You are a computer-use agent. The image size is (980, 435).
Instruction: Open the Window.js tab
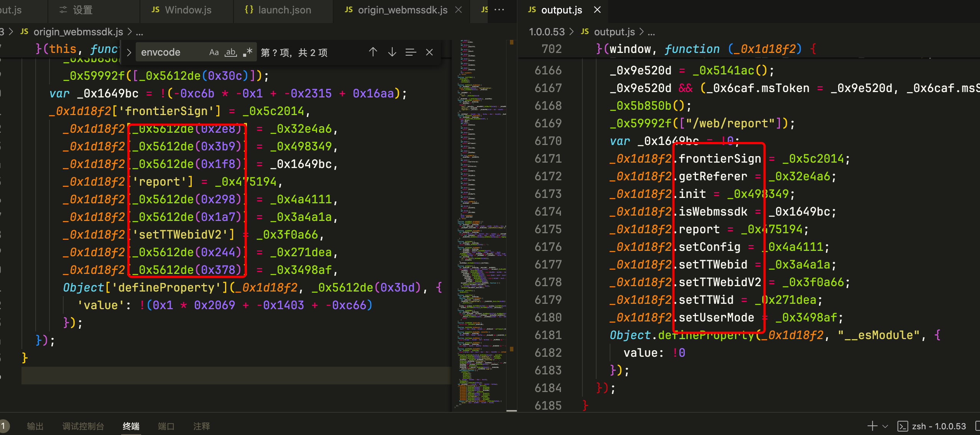point(187,10)
